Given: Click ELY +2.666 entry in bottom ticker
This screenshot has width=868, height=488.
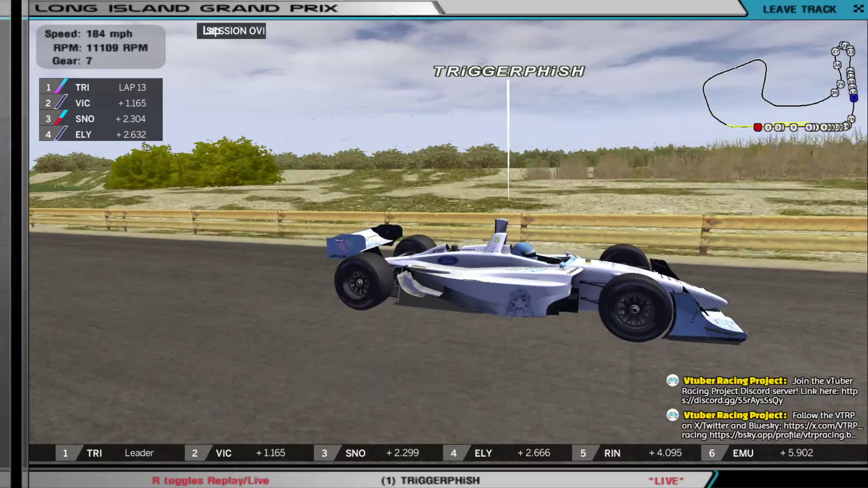Looking at the screenshot, I should click(496, 453).
